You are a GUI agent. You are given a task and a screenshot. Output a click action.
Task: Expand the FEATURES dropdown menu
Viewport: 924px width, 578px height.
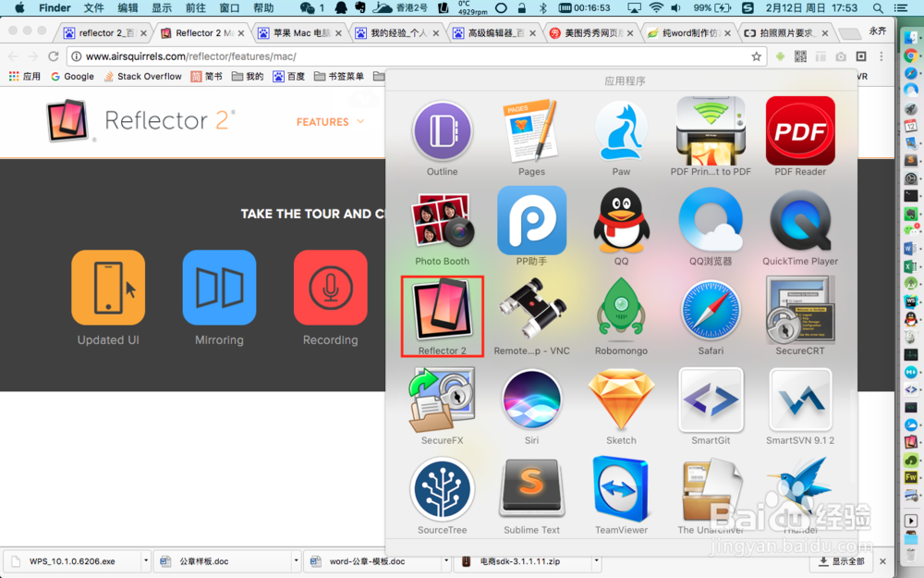point(330,122)
